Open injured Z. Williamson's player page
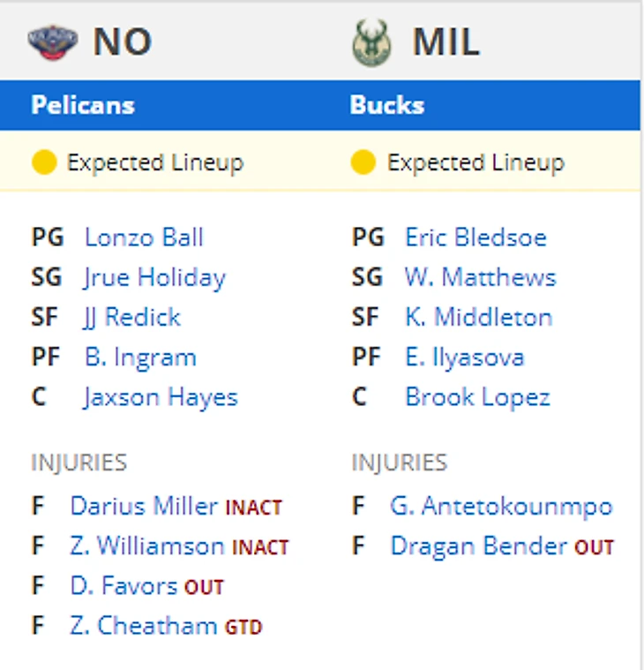644x670 pixels. click(x=147, y=546)
